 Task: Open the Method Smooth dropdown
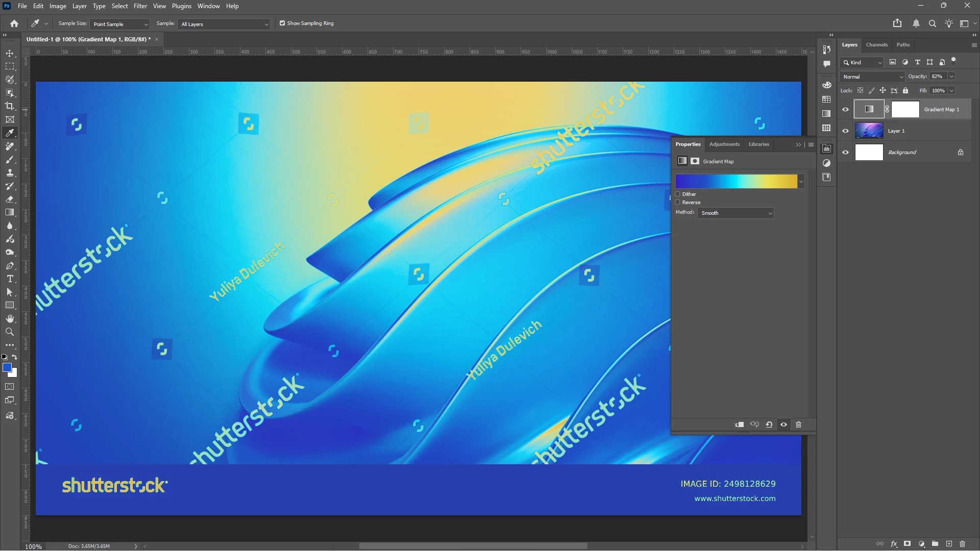(x=736, y=213)
